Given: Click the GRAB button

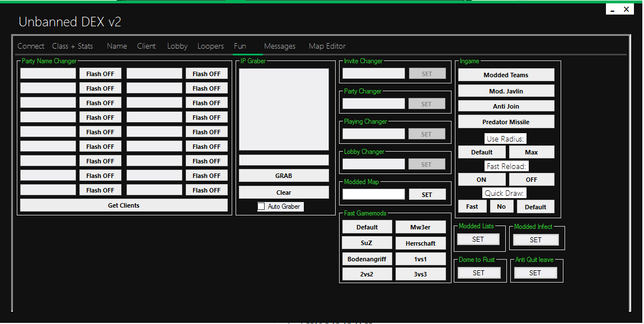Looking at the screenshot, I should pyautogui.click(x=284, y=176).
